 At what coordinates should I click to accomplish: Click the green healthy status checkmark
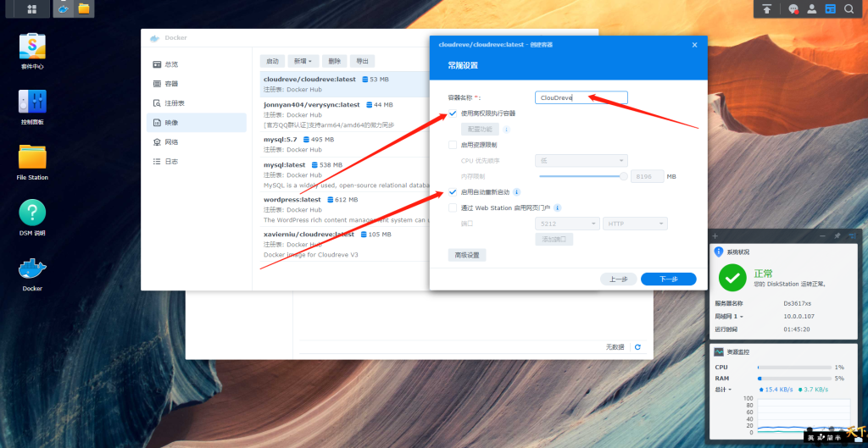click(x=732, y=278)
